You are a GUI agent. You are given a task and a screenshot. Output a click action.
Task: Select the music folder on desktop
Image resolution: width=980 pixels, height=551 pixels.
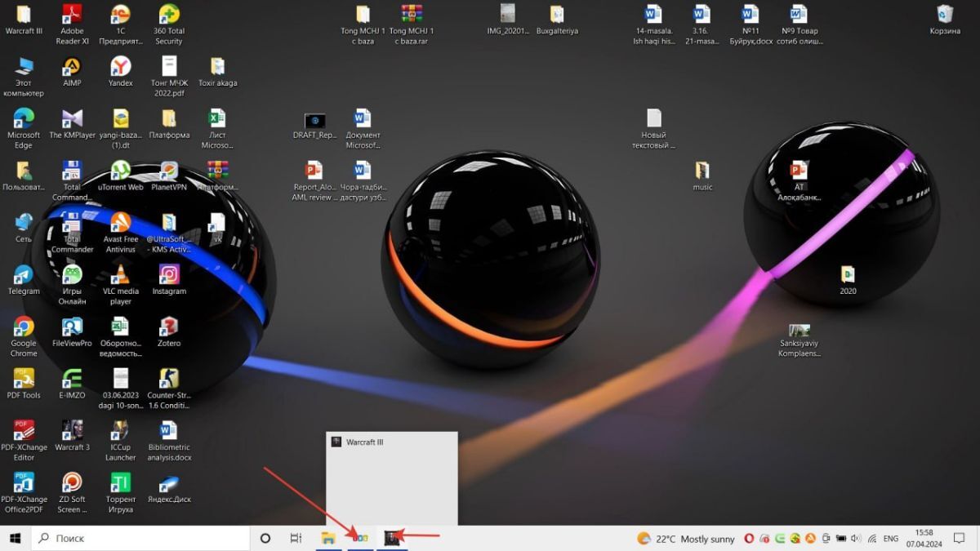point(702,171)
